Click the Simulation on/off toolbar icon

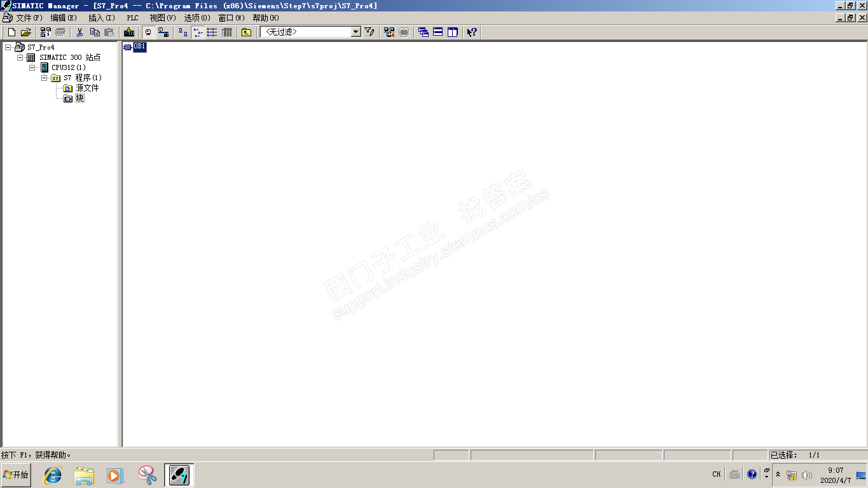(404, 32)
